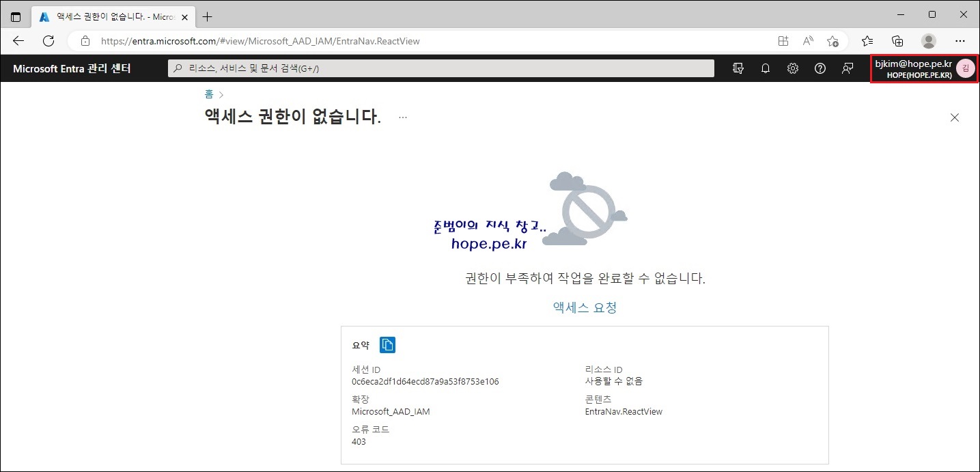
Task: Reload the Entra page
Action: click(48, 41)
